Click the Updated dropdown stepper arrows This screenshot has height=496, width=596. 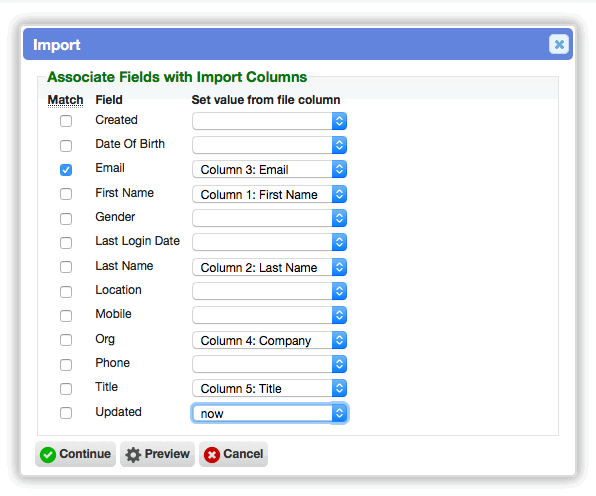[x=339, y=413]
